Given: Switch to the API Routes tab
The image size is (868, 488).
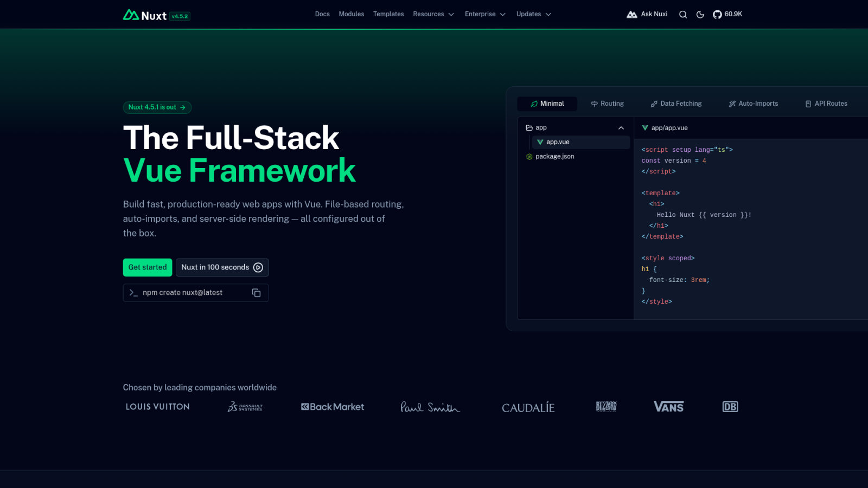Looking at the screenshot, I should 826,104.
